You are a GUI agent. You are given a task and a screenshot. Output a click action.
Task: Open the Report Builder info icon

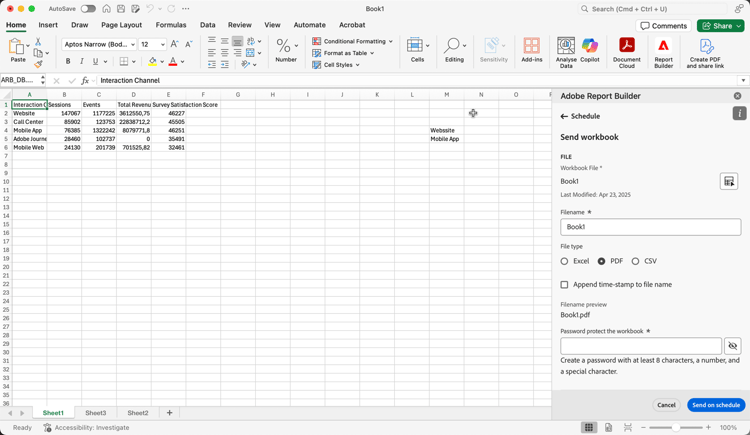[739, 113]
